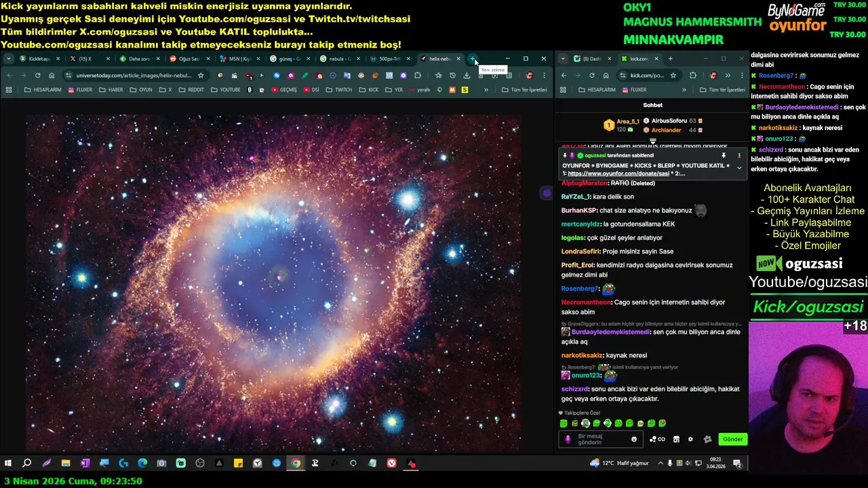Viewport: 868px width, 488px height.
Task: Click the volume icon in the system tray
Action: (x=689, y=464)
